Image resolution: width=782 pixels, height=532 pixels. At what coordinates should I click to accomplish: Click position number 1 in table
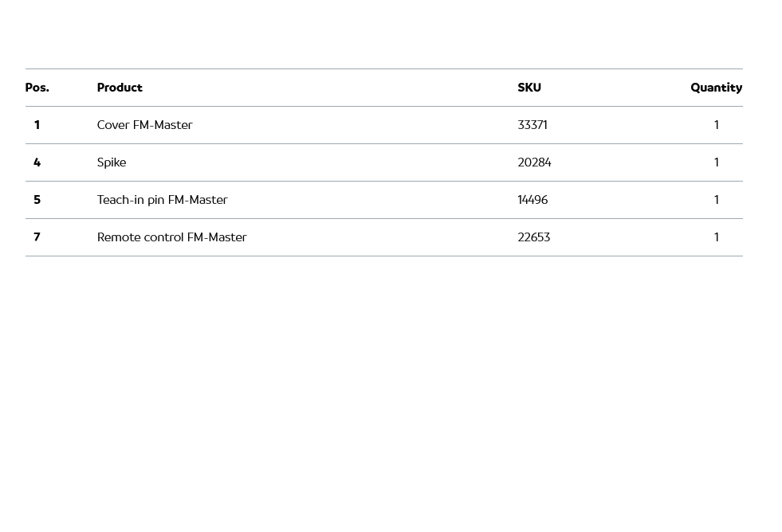(x=37, y=125)
